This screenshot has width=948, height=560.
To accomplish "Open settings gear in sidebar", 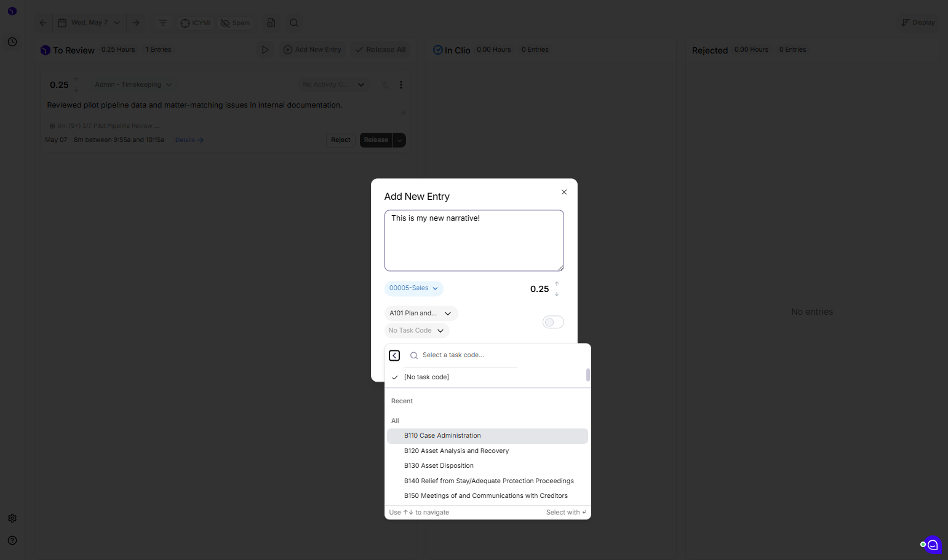I will pyautogui.click(x=12, y=518).
